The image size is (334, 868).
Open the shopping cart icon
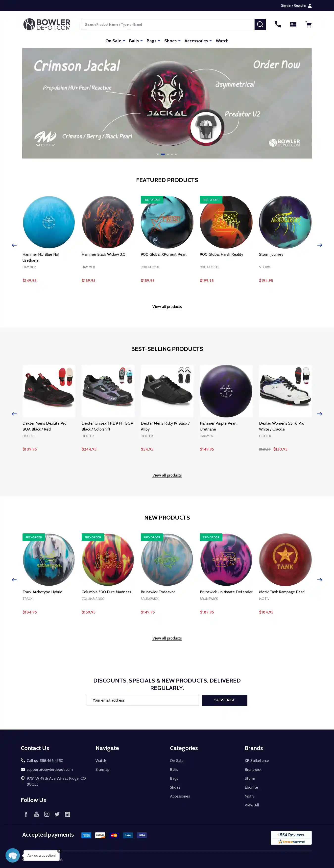coord(308,24)
